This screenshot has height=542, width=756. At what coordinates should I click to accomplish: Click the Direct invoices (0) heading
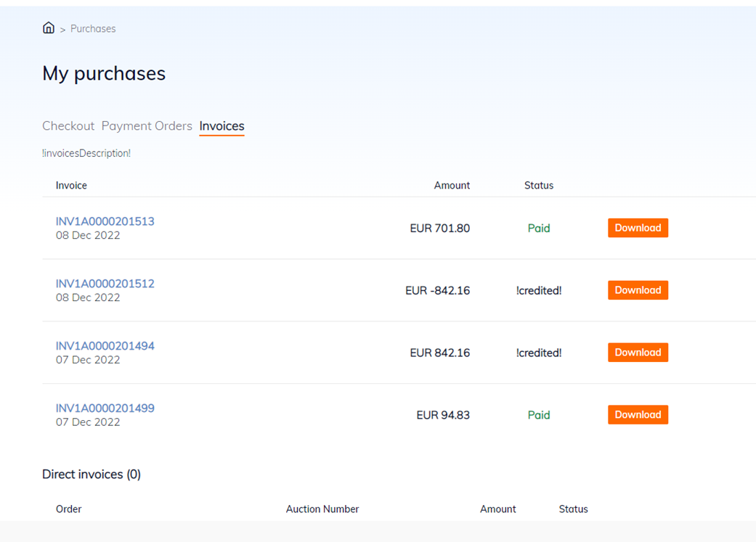tap(92, 475)
